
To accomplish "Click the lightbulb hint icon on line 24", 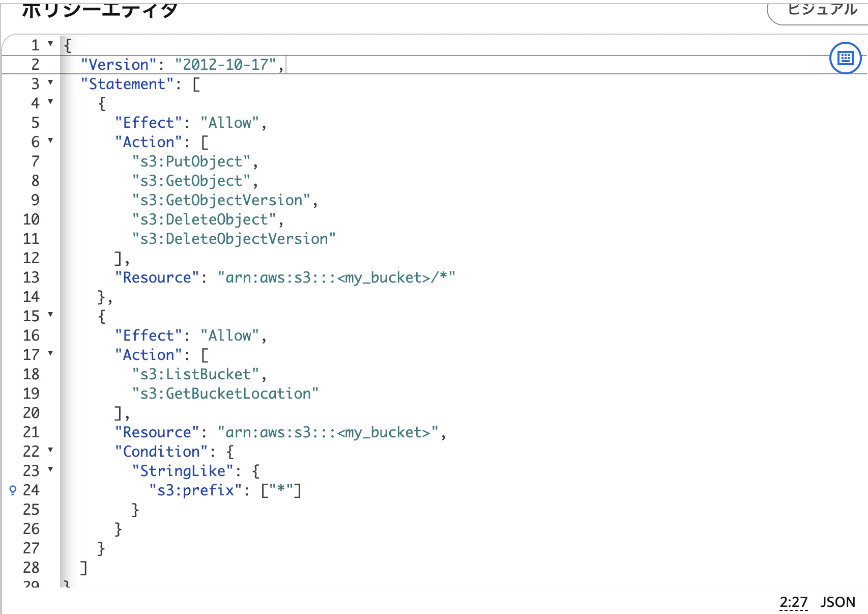I will (x=13, y=490).
